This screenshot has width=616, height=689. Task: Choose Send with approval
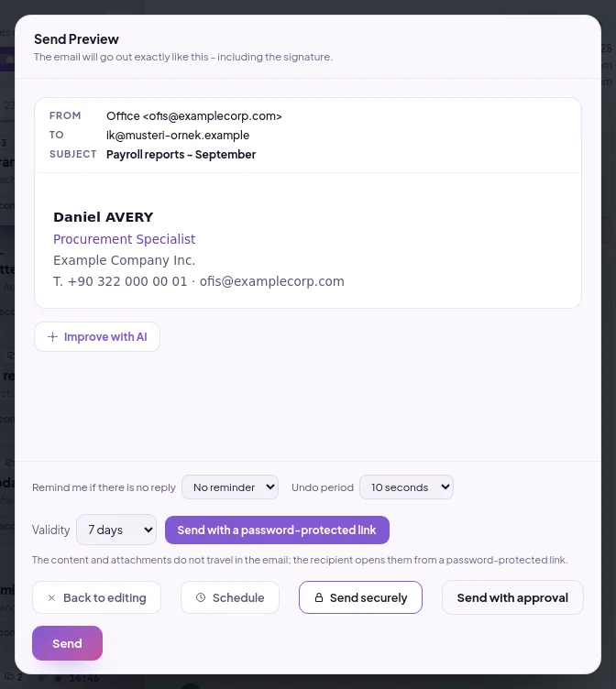(x=512, y=597)
